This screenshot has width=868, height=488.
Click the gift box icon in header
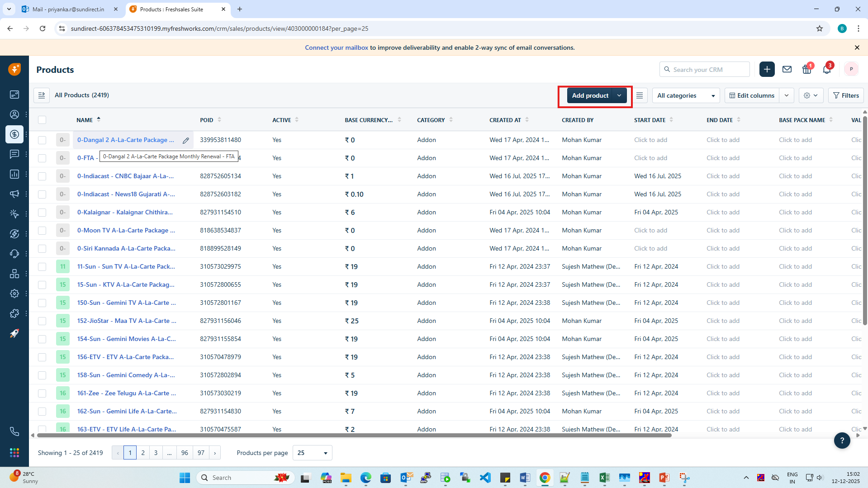(806, 70)
